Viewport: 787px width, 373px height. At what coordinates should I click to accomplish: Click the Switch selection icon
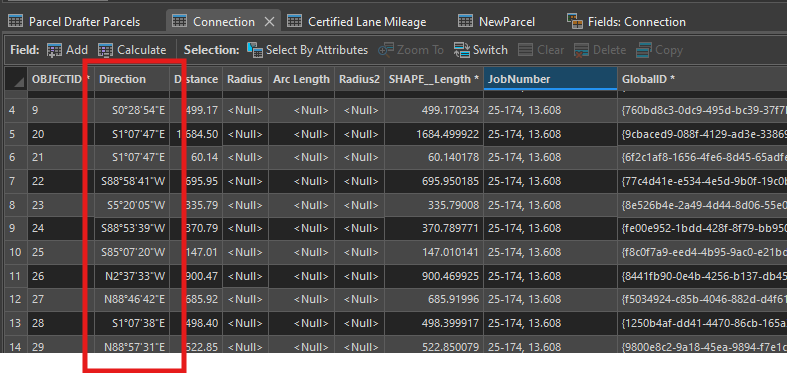tap(462, 50)
